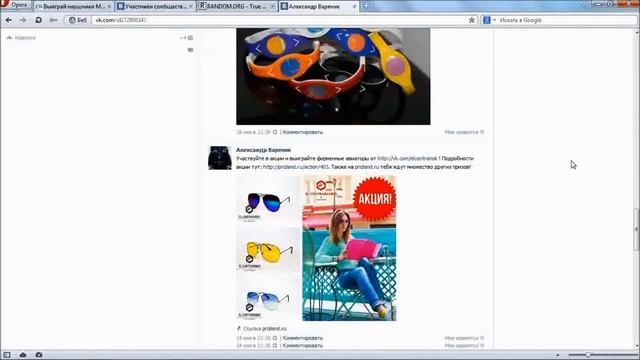Select the 'Александр Вареник' tab
The width and height of the screenshot is (640, 360).
318,7
